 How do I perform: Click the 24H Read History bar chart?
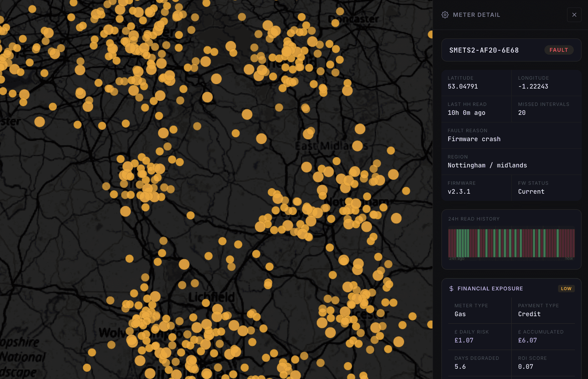click(x=511, y=243)
